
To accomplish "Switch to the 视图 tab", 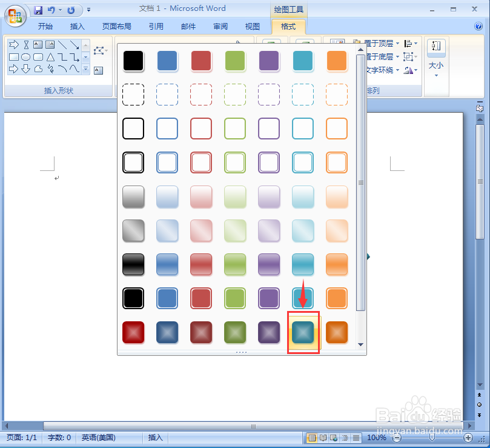I will click(252, 26).
